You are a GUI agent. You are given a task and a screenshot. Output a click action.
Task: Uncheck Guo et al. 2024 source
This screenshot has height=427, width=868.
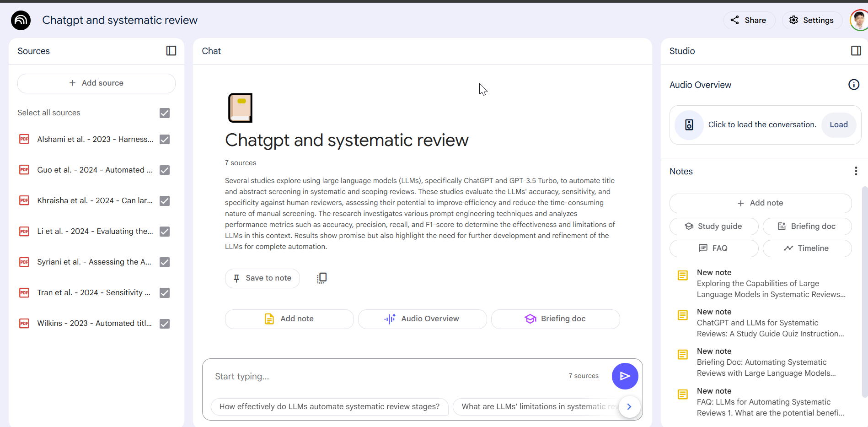coord(165,170)
